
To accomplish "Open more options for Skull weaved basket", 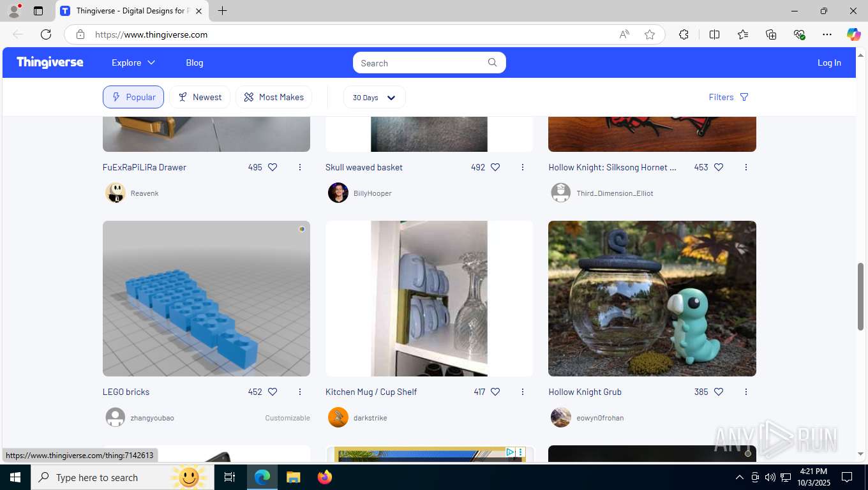I will click(x=523, y=167).
